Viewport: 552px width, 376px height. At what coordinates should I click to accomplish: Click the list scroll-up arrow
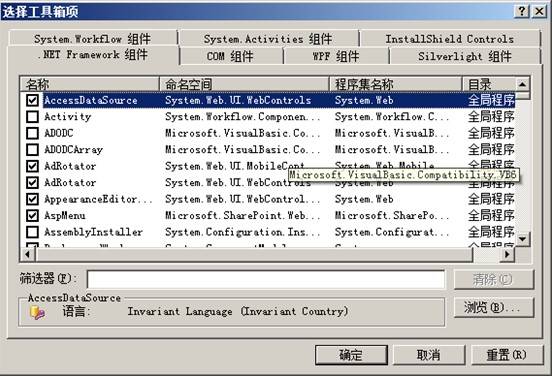pyautogui.click(x=522, y=84)
